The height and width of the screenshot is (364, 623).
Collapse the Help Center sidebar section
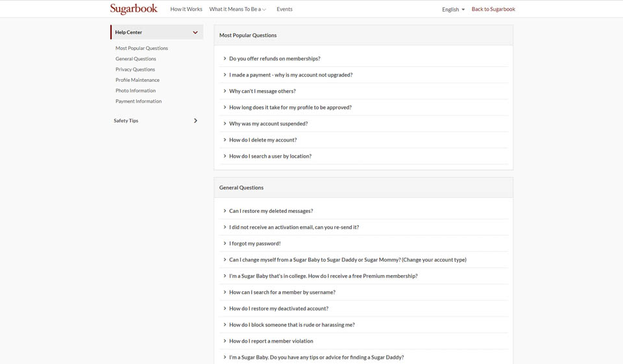click(x=195, y=32)
